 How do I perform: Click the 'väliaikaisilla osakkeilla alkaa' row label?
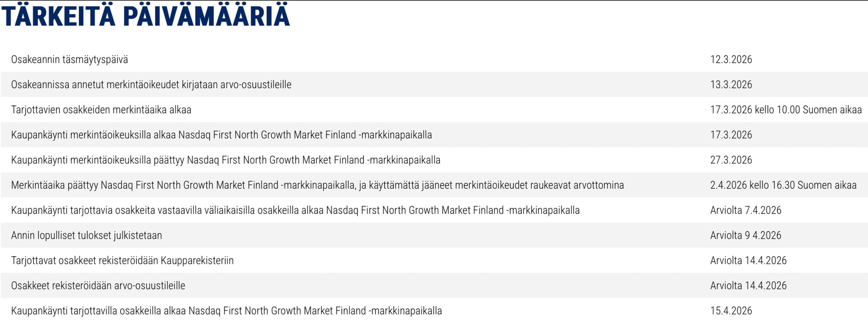pyautogui.click(x=295, y=210)
